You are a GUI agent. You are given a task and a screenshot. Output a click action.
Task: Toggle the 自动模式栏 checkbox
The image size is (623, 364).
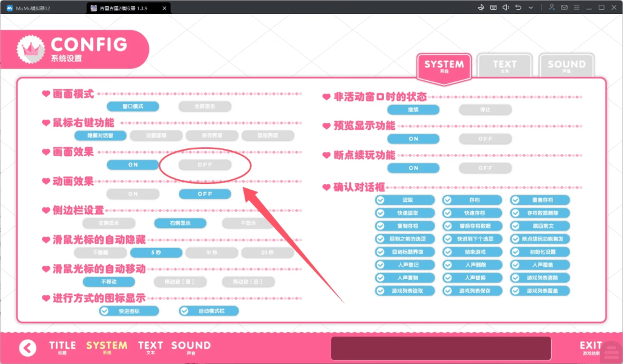(x=184, y=311)
